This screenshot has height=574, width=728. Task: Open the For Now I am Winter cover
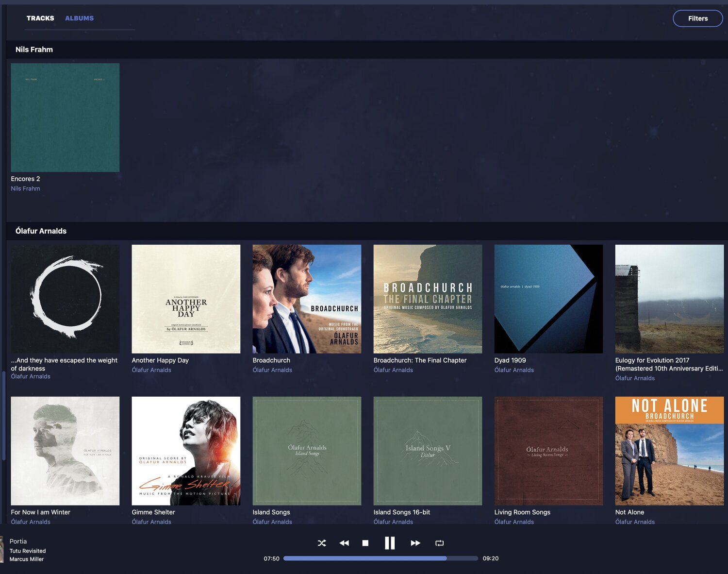pyautogui.click(x=65, y=451)
